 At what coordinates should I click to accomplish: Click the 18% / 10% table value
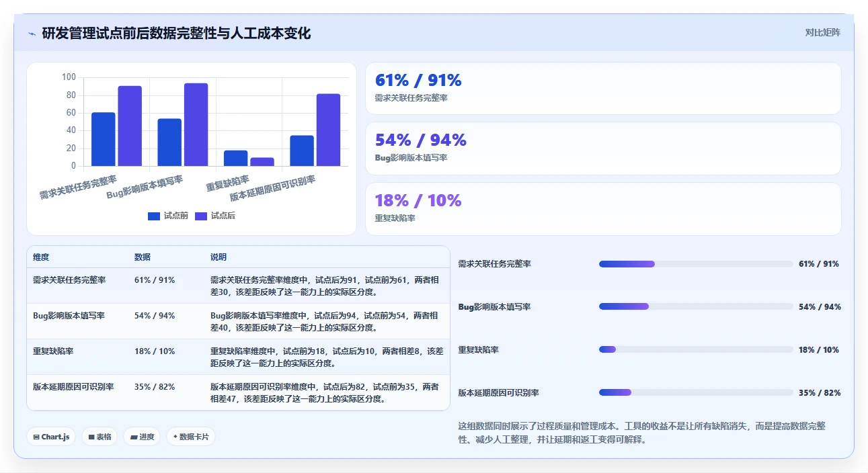coord(155,351)
